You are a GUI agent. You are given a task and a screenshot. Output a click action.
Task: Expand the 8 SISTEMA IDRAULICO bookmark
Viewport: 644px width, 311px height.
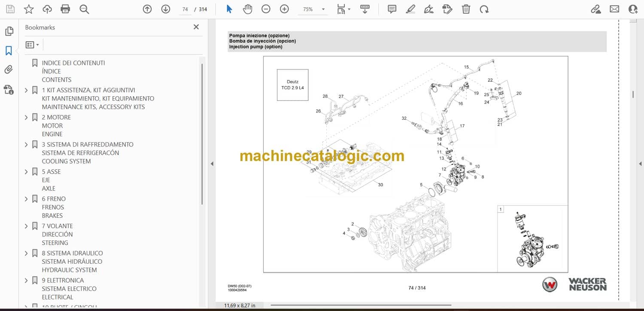coord(26,253)
